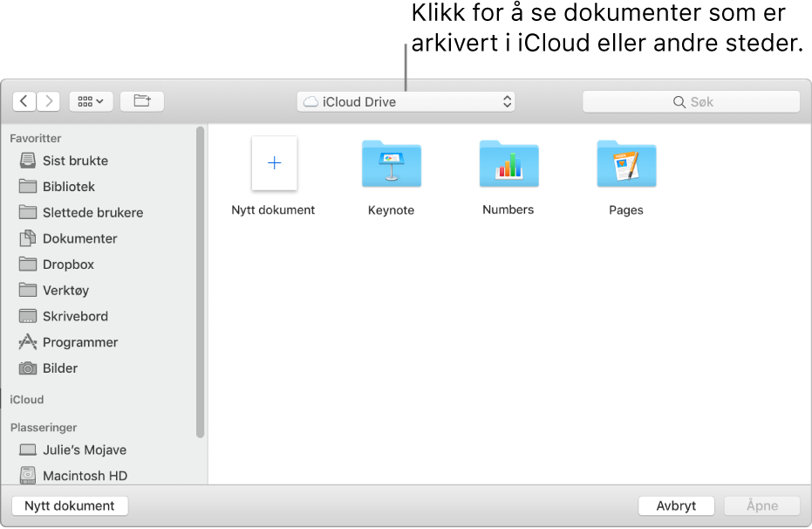The image size is (812, 529).
Task: Click the Søk search field
Action: (x=692, y=101)
